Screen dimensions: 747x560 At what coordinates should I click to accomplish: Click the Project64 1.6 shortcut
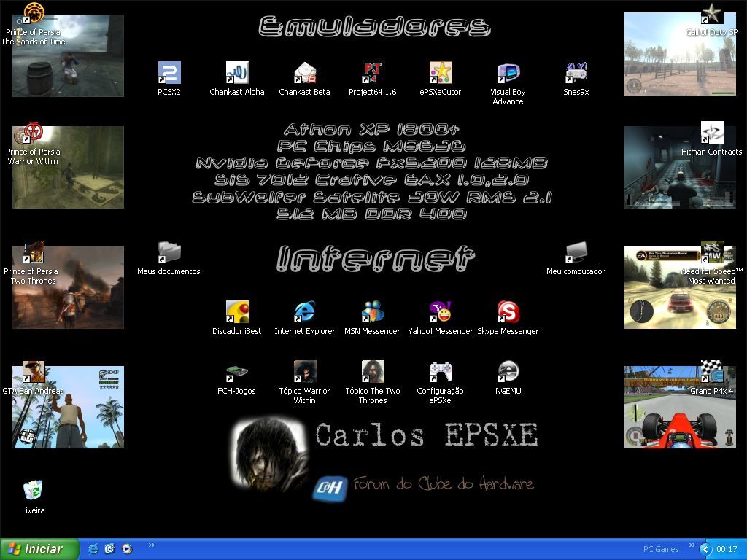coord(373,73)
